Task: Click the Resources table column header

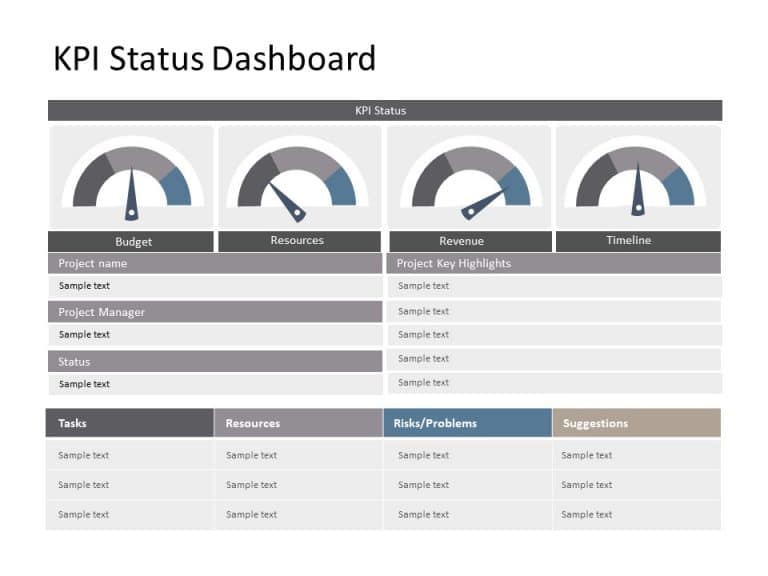Action: tap(299, 423)
